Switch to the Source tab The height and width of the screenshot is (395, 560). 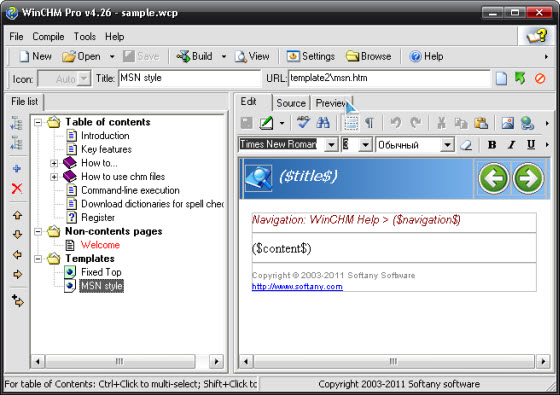(291, 103)
